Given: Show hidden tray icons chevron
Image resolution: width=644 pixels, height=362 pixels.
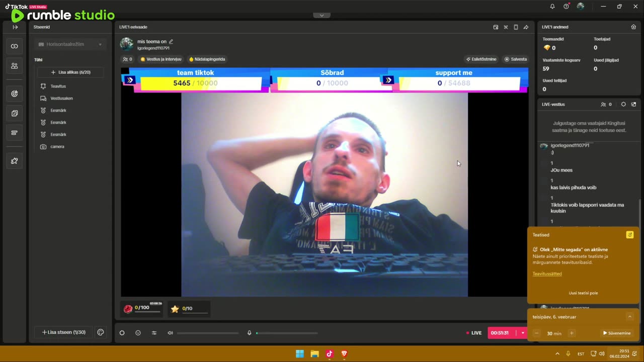Looking at the screenshot, I should pos(557,354).
